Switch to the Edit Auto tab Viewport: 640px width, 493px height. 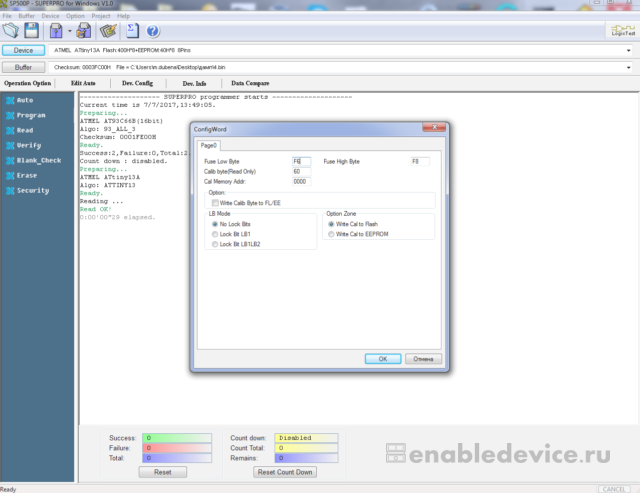(83, 83)
